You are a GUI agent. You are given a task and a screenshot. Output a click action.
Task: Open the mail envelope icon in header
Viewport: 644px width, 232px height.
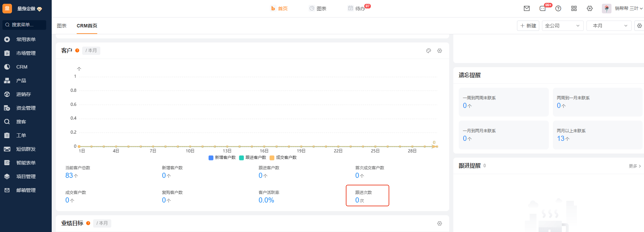tap(527, 9)
